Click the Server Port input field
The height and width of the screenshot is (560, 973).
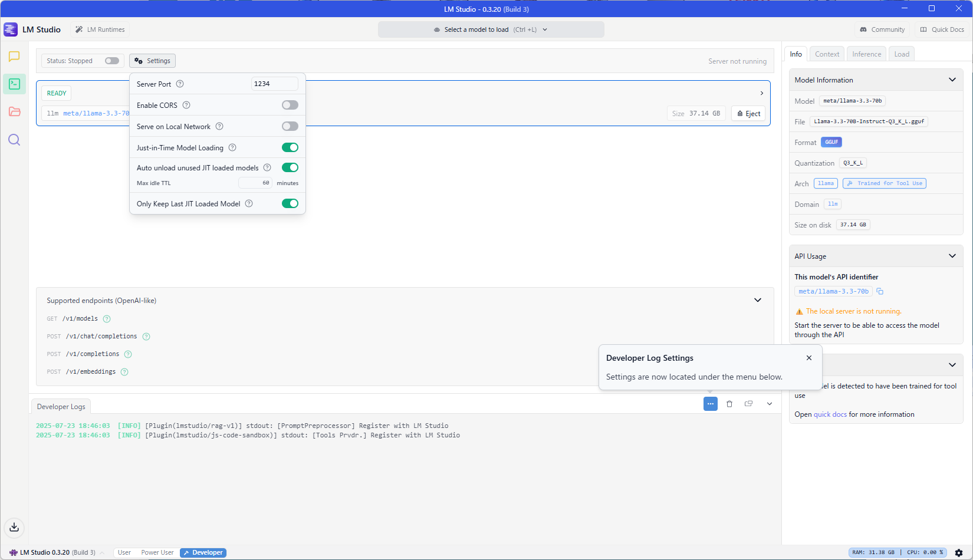(x=274, y=84)
